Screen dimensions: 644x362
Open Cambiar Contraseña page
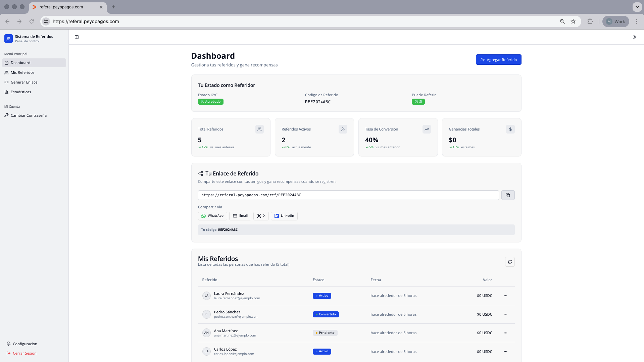pyautogui.click(x=29, y=115)
